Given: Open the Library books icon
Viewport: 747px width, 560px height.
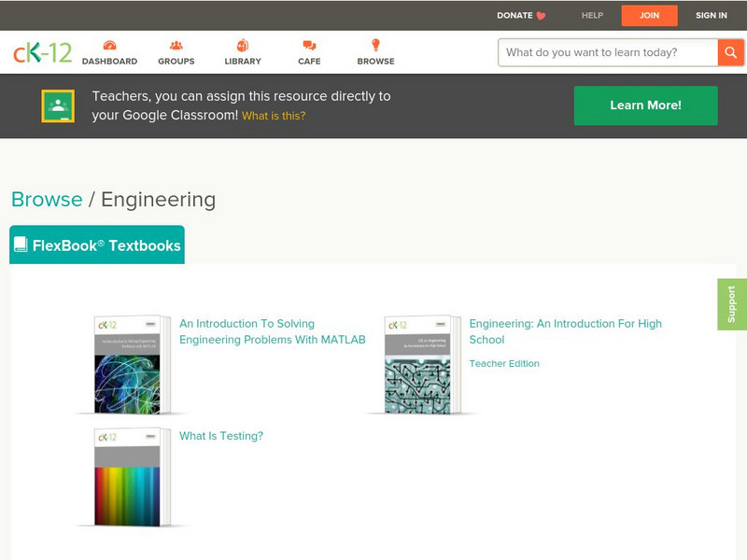Looking at the screenshot, I should click(x=243, y=46).
